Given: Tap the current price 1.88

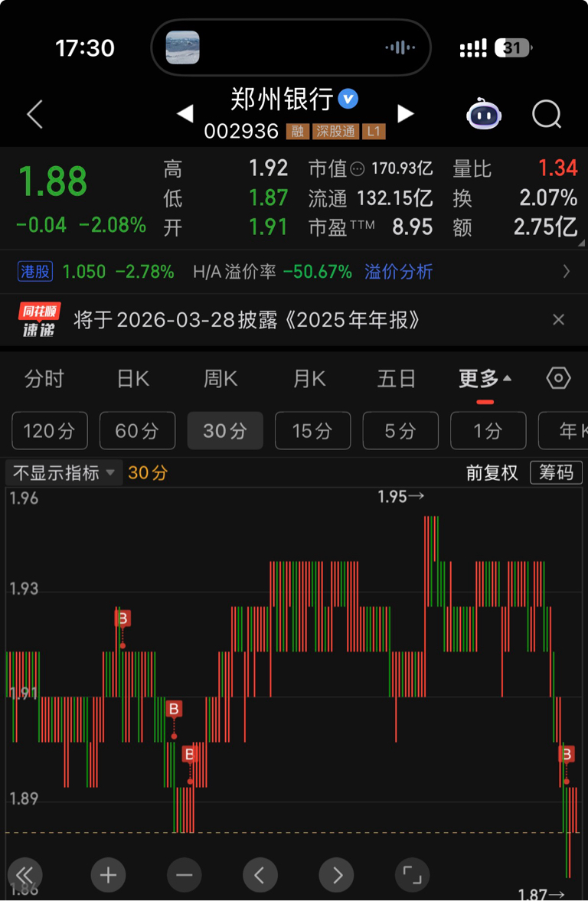Looking at the screenshot, I should point(53,181).
